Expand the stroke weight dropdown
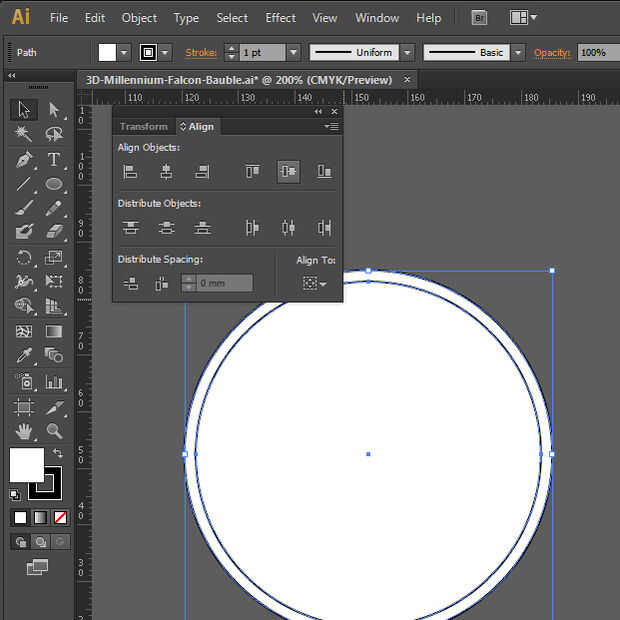This screenshot has height=620, width=620. (x=293, y=53)
